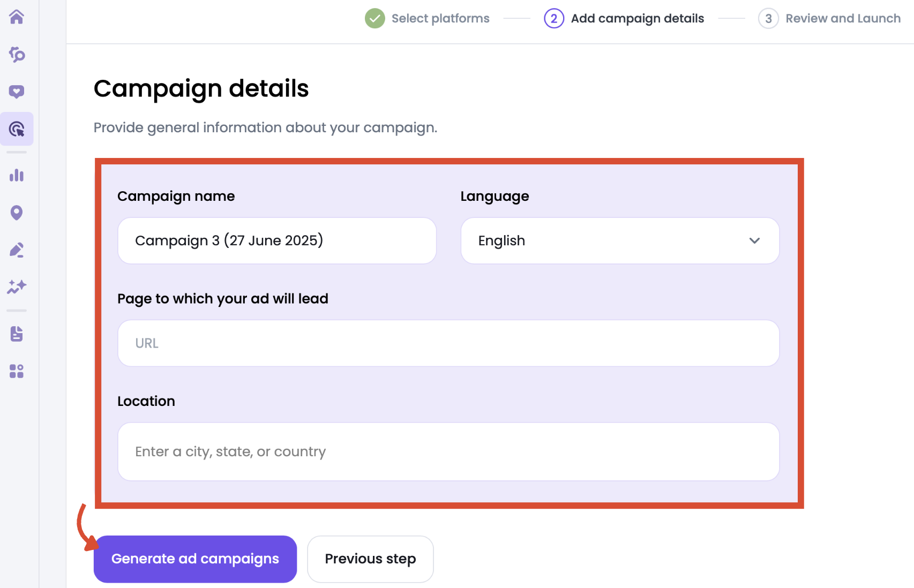Go back to the Select platforms step
This screenshot has width=914, height=588.
[x=440, y=18]
